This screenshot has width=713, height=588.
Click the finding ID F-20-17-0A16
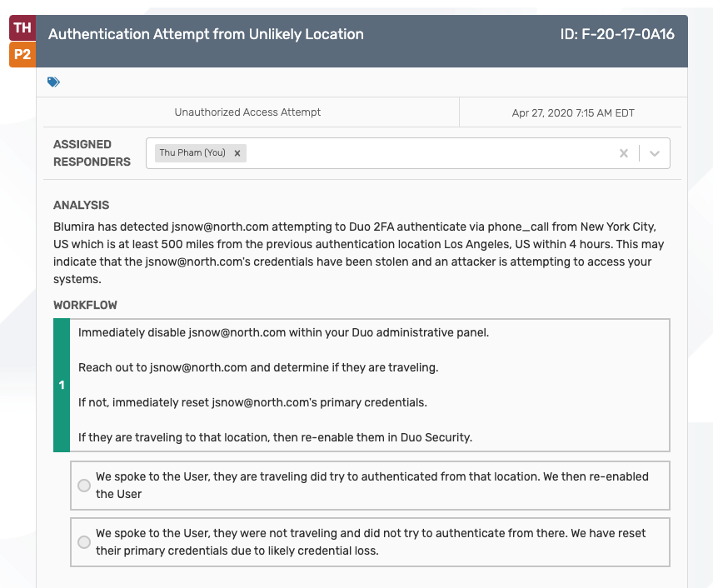618,35
